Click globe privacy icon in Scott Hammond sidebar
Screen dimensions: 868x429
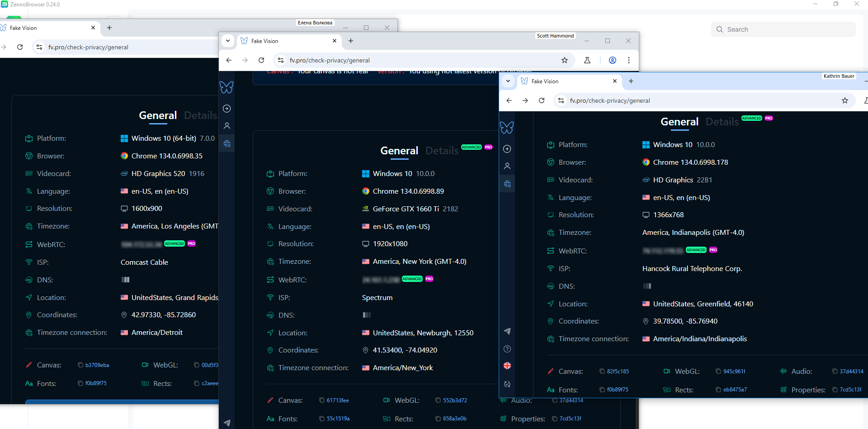tap(227, 143)
